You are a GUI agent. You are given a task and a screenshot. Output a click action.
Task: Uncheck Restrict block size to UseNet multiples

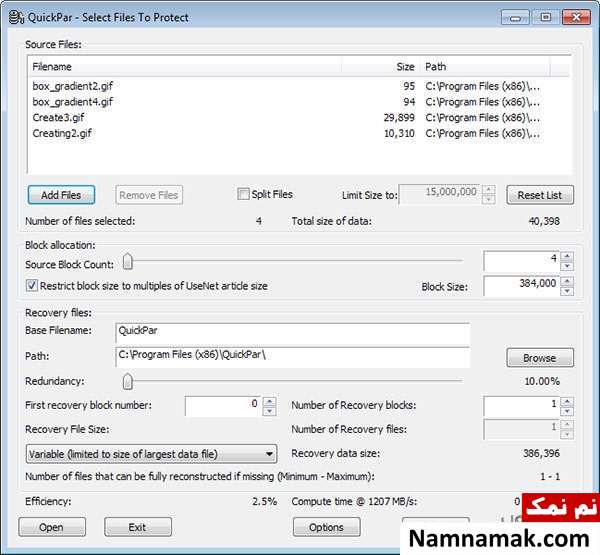pyautogui.click(x=31, y=286)
